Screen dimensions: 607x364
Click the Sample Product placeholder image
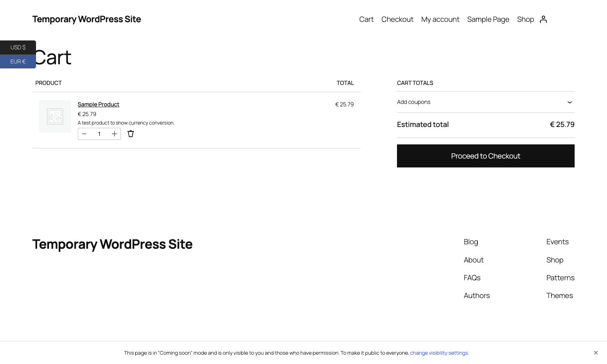click(x=55, y=116)
